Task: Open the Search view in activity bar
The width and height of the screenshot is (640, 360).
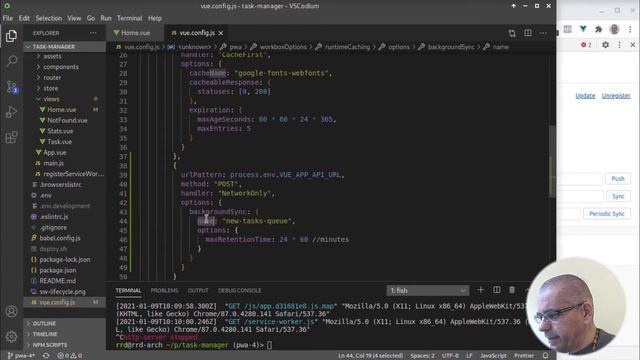Action: click(11, 62)
